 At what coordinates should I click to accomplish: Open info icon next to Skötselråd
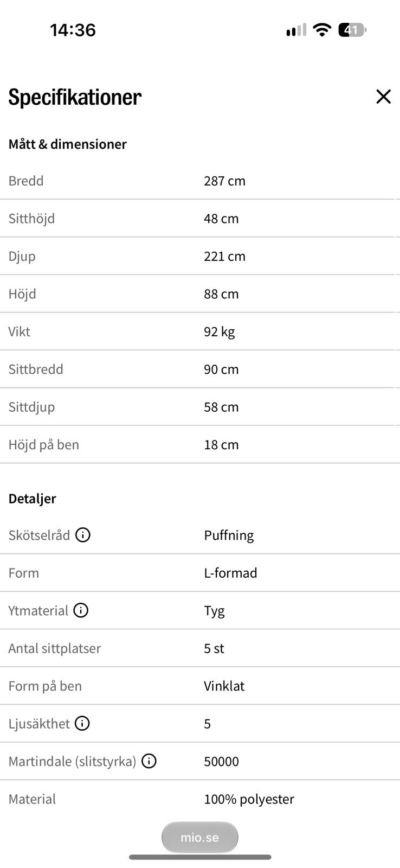pos(82,535)
